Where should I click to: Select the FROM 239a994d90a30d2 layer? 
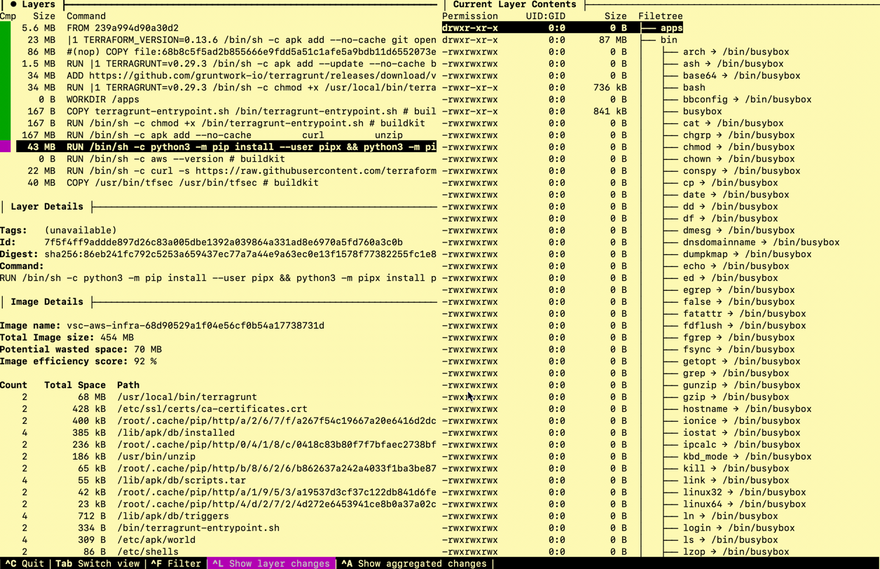[x=219, y=28]
